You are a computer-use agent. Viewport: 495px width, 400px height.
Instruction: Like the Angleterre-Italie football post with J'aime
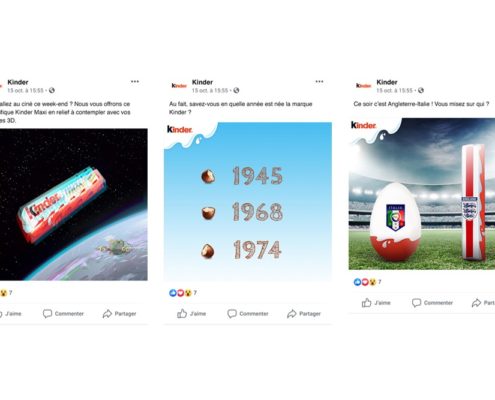(376, 303)
